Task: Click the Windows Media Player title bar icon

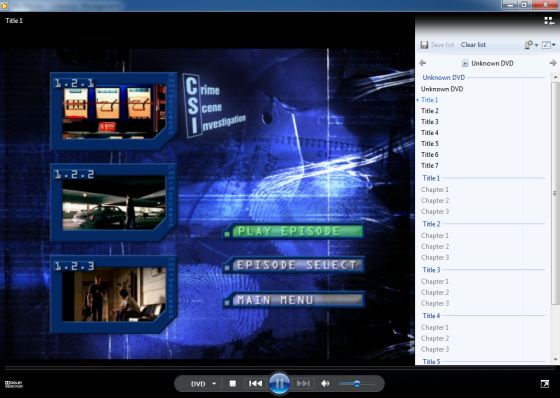Action: (x=4, y=5)
